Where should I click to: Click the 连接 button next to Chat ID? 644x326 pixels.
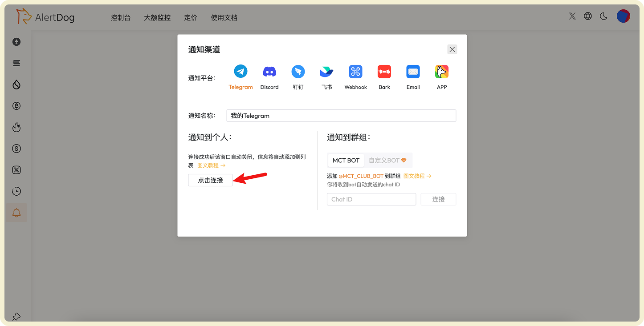[438, 199]
